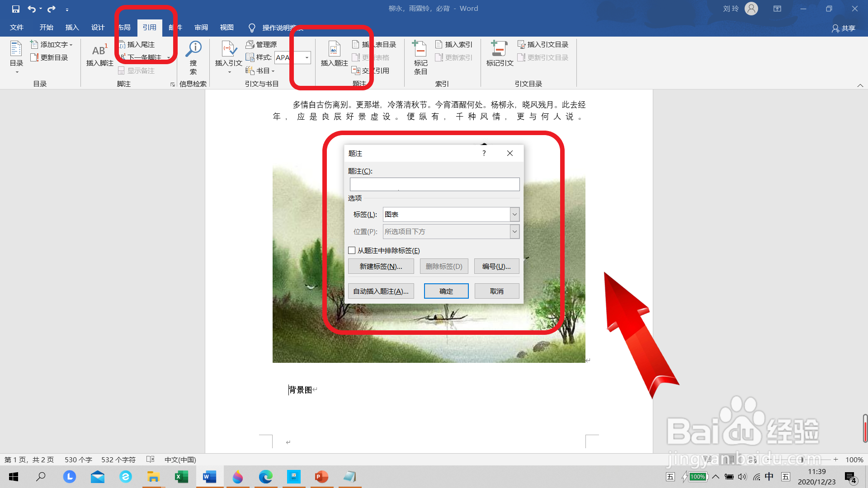
Task: Open the Table of Contents (目录) button
Action: click(x=16, y=57)
